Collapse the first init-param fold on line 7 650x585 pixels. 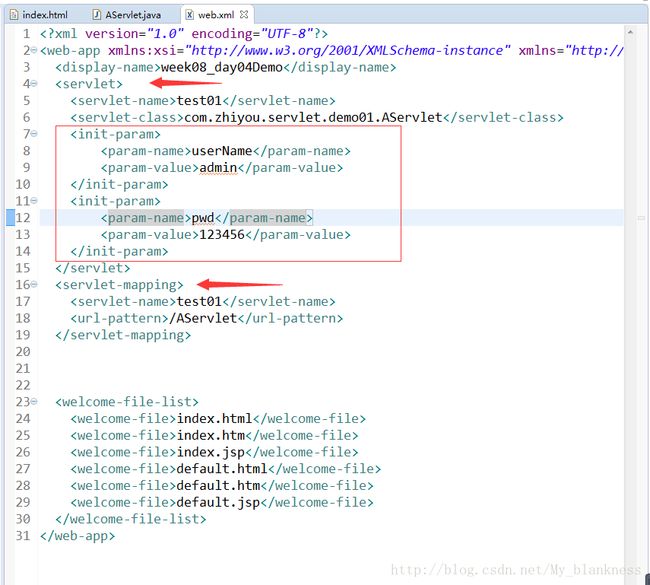tap(34, 134)
